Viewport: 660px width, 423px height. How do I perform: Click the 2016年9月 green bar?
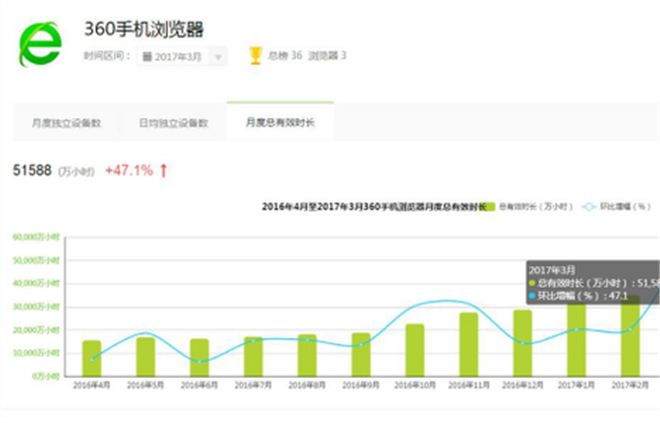click(x=361, y=354)
